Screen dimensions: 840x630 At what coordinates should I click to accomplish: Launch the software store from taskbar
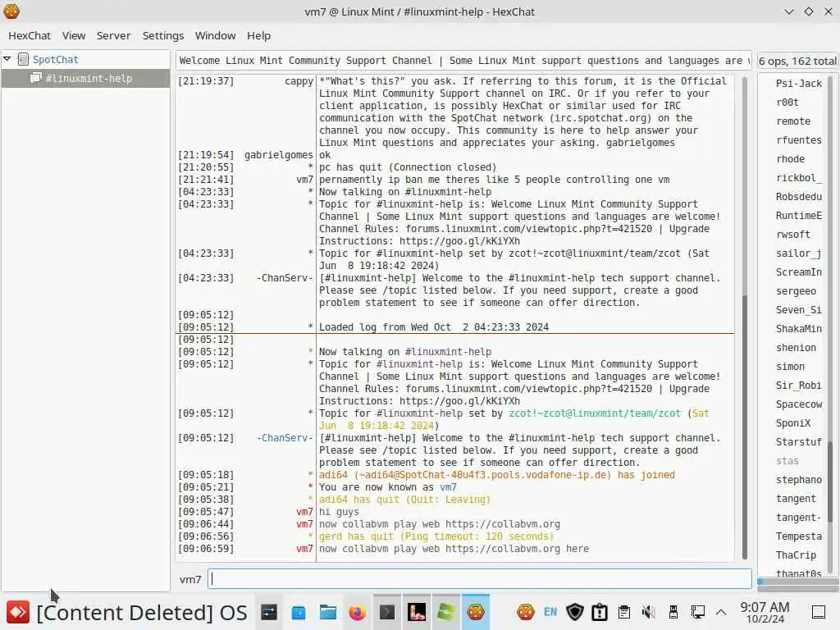[x=299, y=612]
